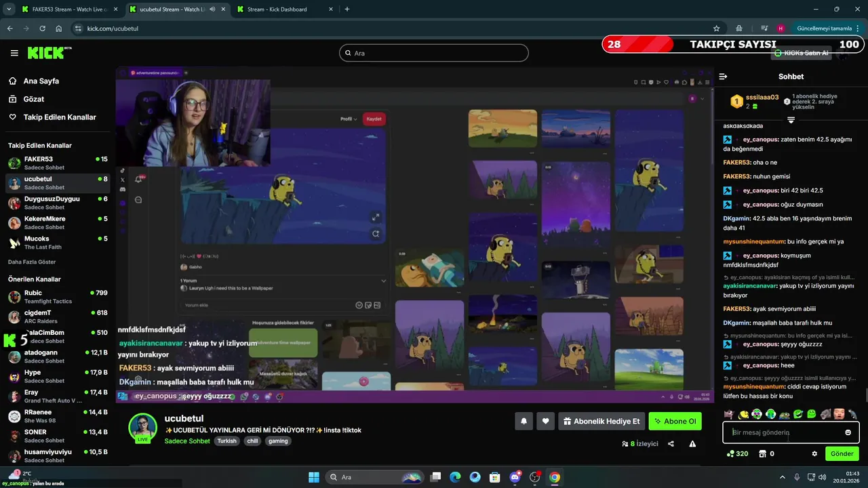The image size is (868, 488).
Task: Open Windows Start menu
Action: 313,477
